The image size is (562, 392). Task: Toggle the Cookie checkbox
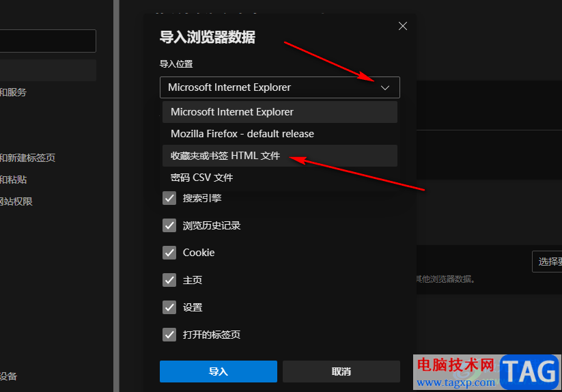(169, 253)
